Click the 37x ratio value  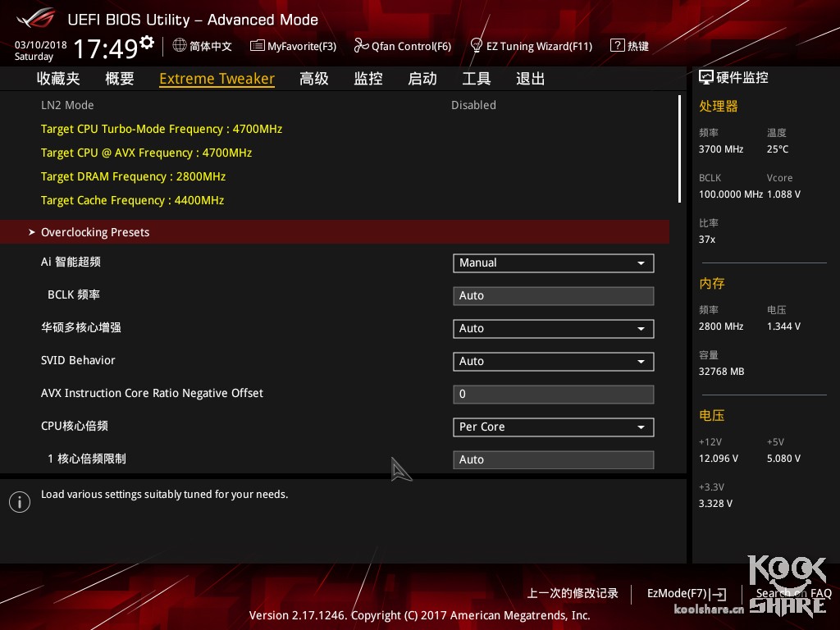[x=707, y=240]
